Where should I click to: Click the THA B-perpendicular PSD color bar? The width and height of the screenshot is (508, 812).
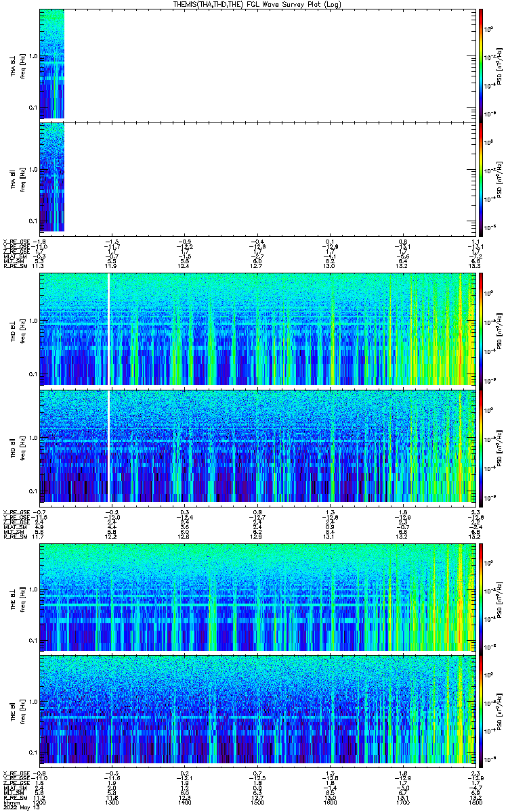pyautogui.click(x=481, y=64)
